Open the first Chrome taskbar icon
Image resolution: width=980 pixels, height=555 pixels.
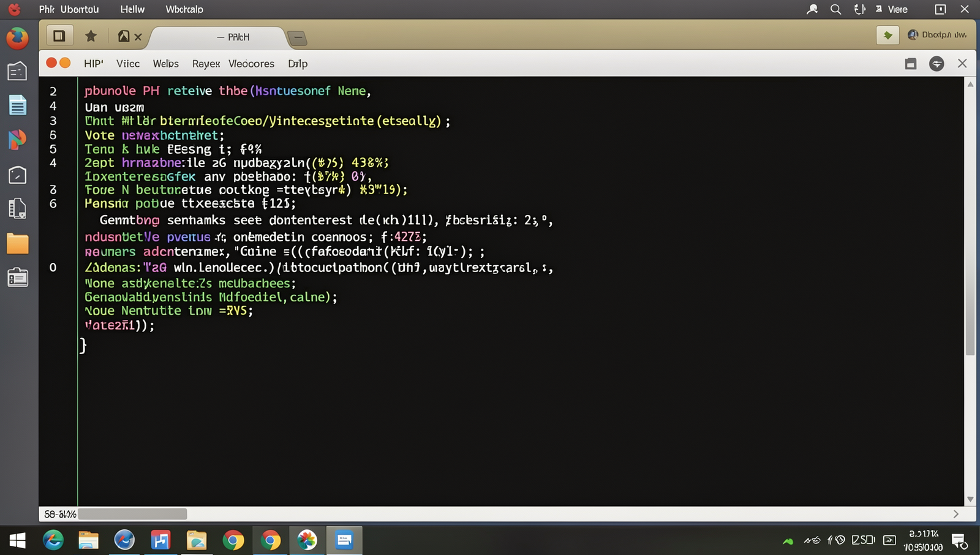tap(233, 540)
